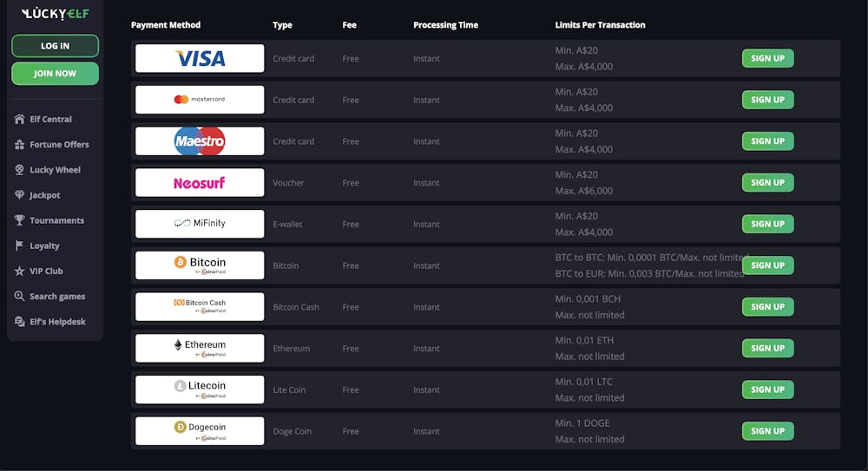Select the VIP Club star icon
This screenshot has width=868, height=471.
click(19, 271)
